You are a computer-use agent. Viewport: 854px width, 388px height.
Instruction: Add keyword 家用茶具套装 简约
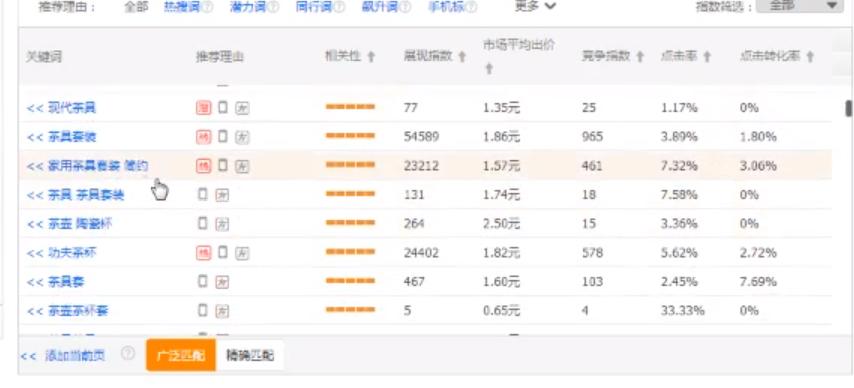pyautogui.click(x=87, y=166)
